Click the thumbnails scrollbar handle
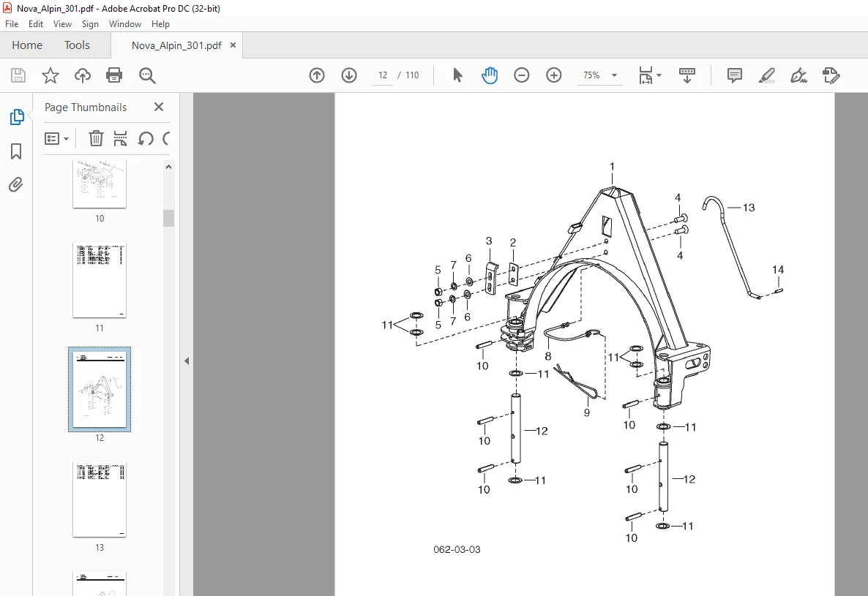The height and width of the screenshot is (596, 868). [x=169, y=218]
